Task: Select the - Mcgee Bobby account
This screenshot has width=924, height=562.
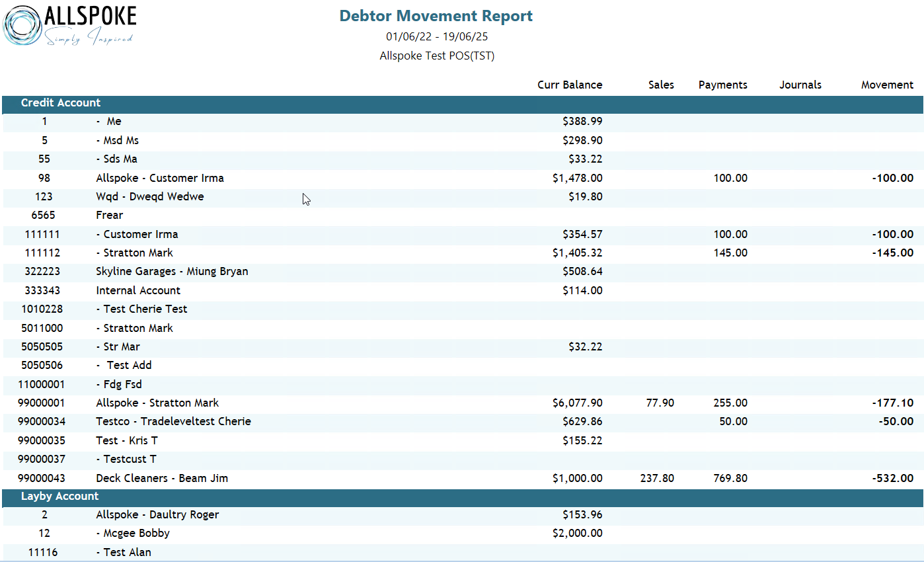Action: [x=133, y=533]
